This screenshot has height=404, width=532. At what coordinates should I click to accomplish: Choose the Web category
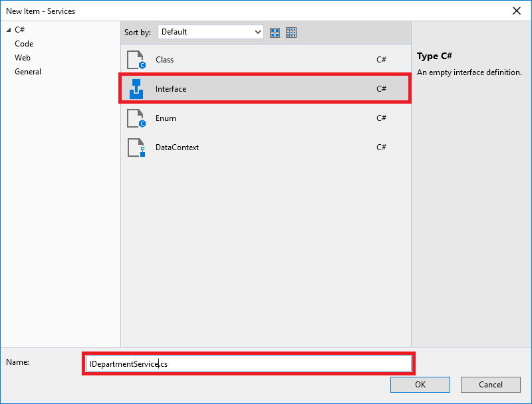[23, 58]
